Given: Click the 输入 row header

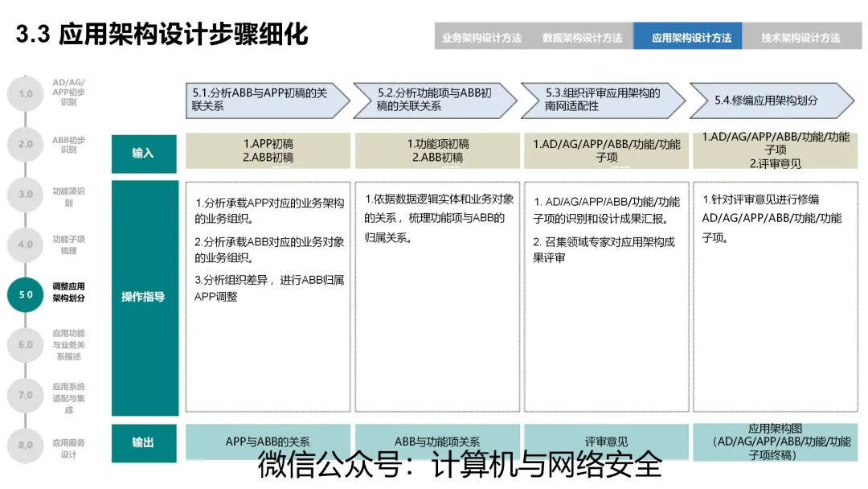Looking at the screenshot, I should point(144,154).
